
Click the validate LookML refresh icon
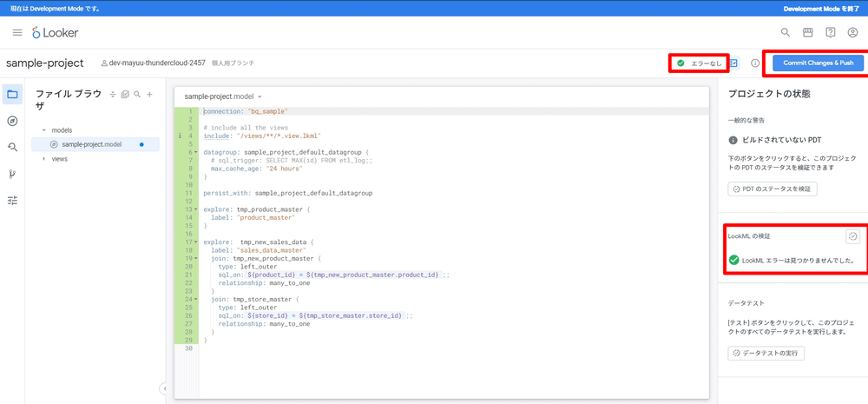(x=852, y=236)
